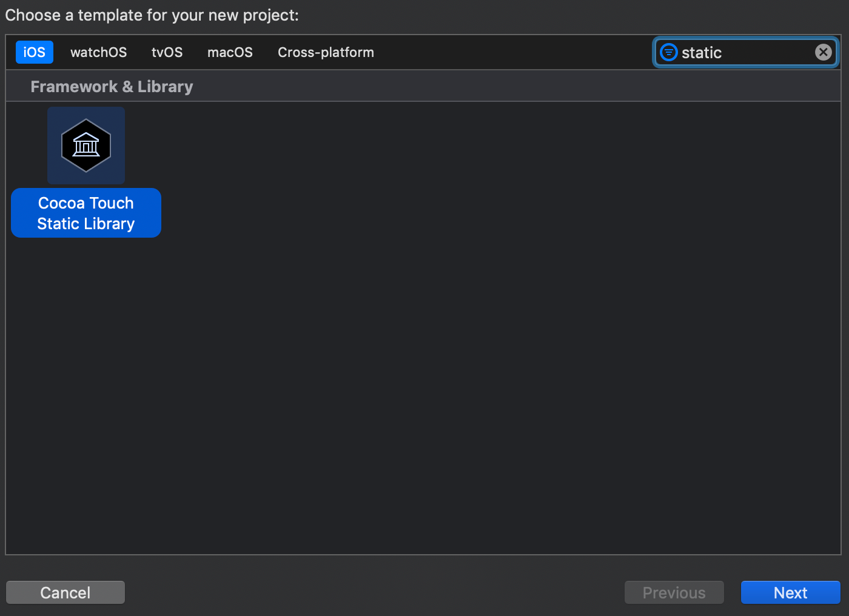The image size is (849, 616).
Task: Keep the iOS tab selected by clicking it
Action: click(34, 52)
